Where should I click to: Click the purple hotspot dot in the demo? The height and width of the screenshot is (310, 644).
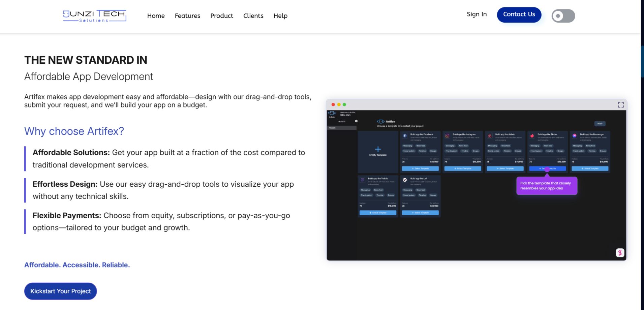point(547,169)
